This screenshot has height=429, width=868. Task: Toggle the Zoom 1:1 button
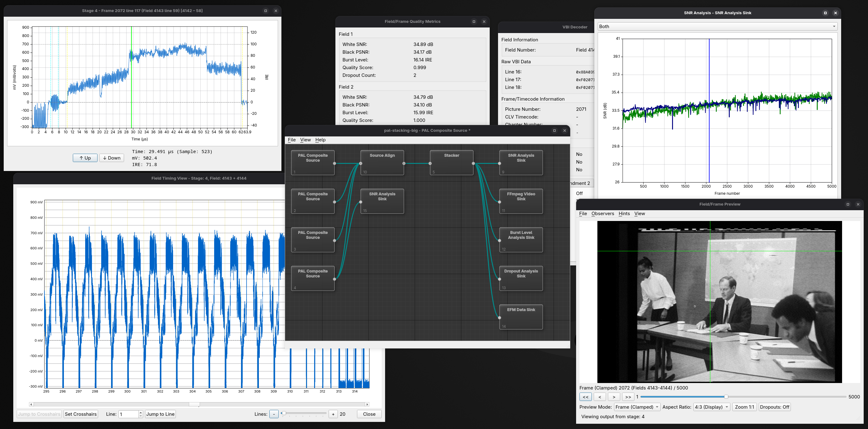[x=744, y=407]
